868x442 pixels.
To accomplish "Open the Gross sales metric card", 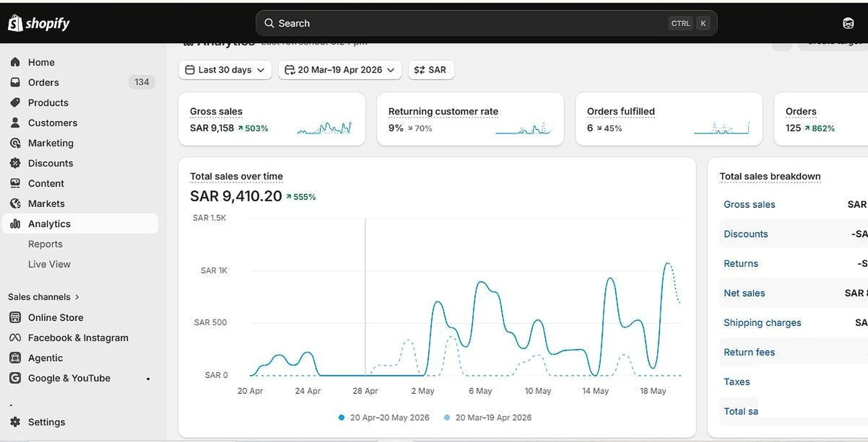I will tap(272, 119).
